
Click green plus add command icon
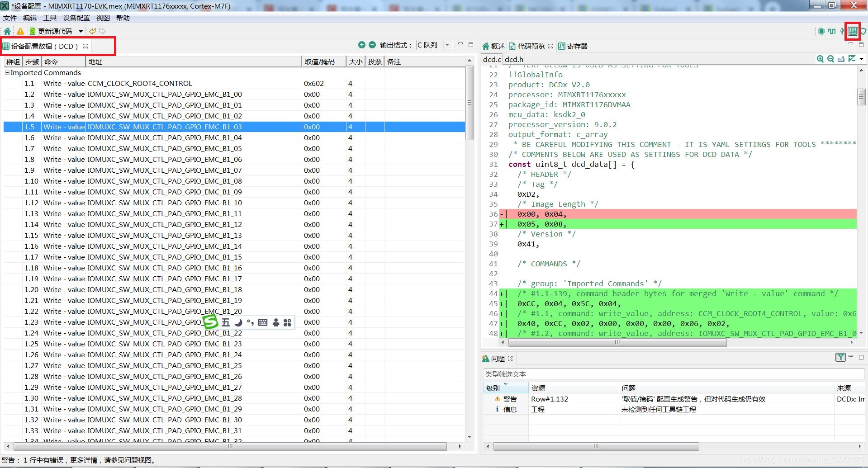[x=362, y=45]
